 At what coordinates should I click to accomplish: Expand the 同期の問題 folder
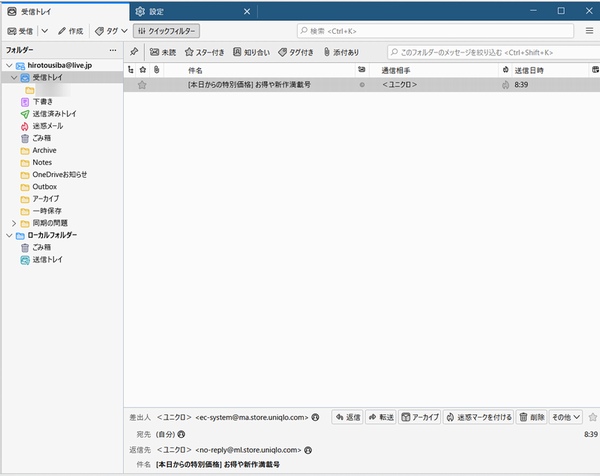(14, 223)
